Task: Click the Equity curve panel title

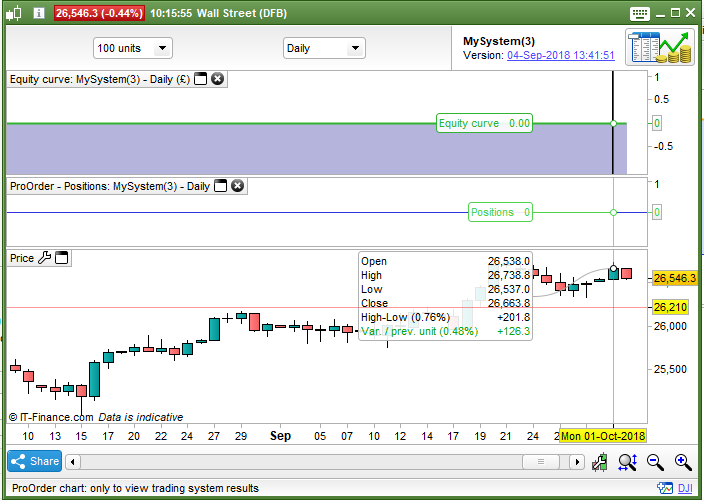Action: (100, 79)
